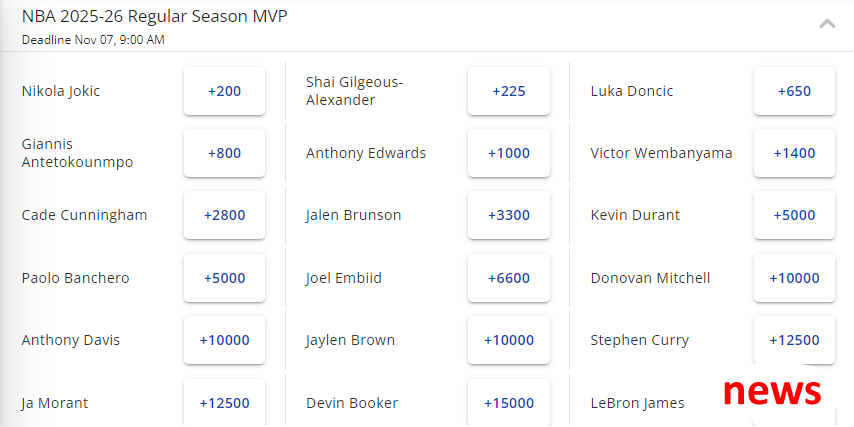Pick Jaylen Brown at +10000

[x=509, y=340]
